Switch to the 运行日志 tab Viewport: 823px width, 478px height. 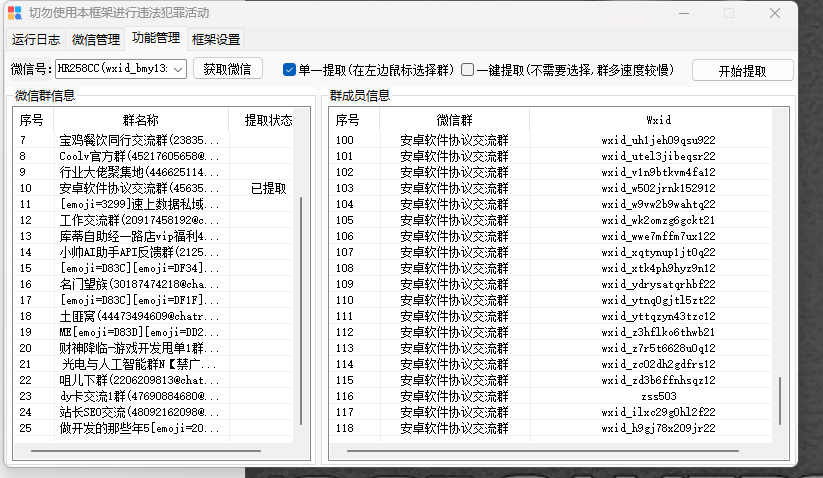point(36,40)
